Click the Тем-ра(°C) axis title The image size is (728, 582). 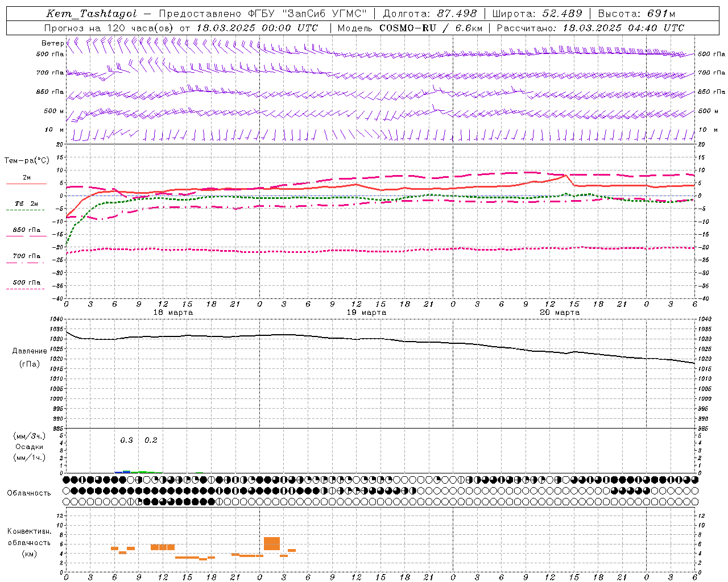(27, 161)
